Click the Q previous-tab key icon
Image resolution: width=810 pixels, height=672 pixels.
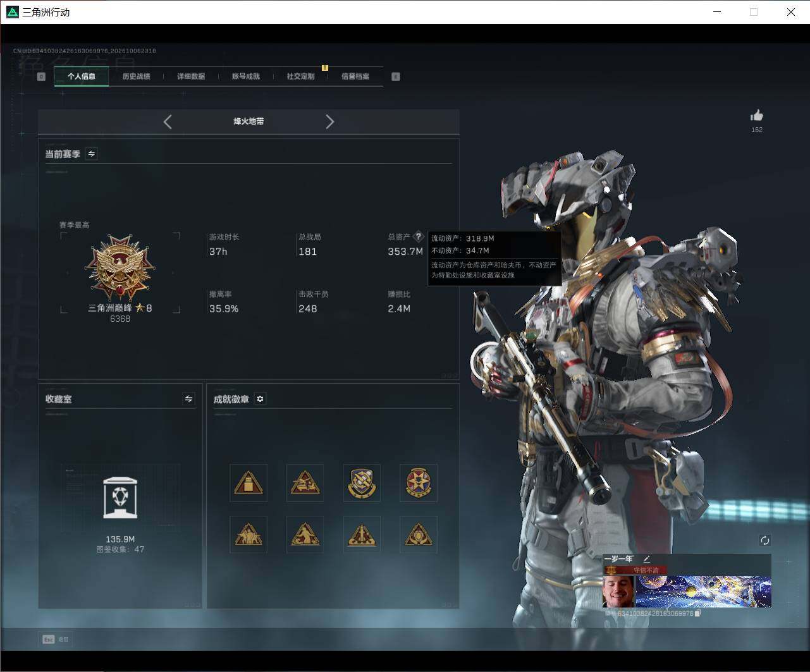(x=41, y=76)
